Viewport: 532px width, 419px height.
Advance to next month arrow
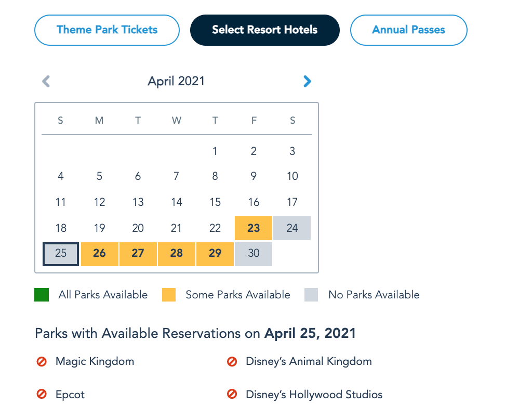(307, 81)
